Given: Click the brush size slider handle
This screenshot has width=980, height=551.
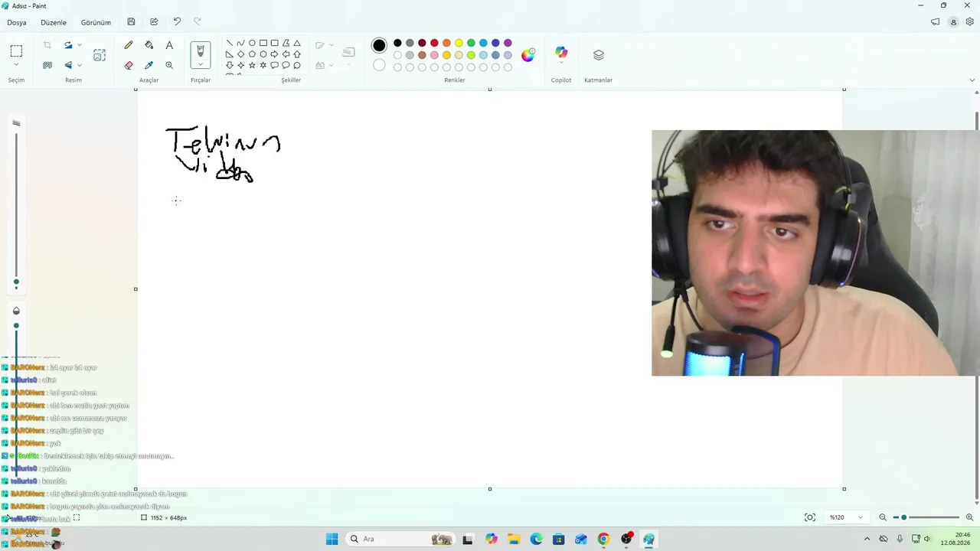Looking at the screenshot, I should [16, 282].
